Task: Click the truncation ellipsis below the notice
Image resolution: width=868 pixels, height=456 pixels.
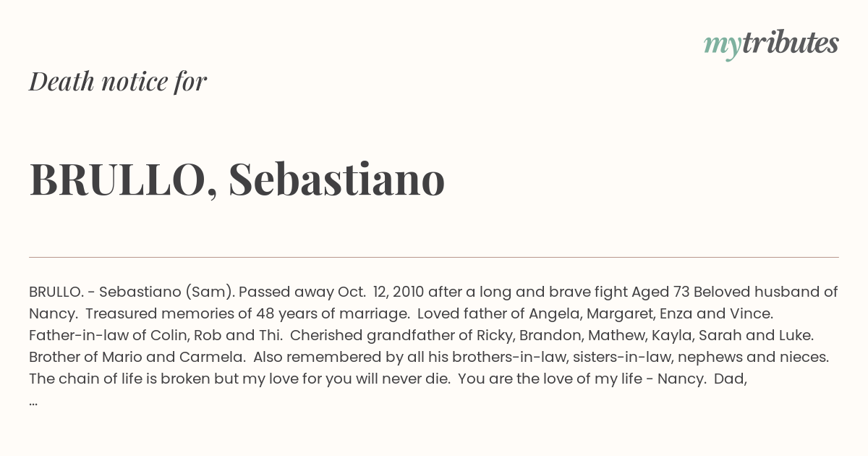Action: 33,402
